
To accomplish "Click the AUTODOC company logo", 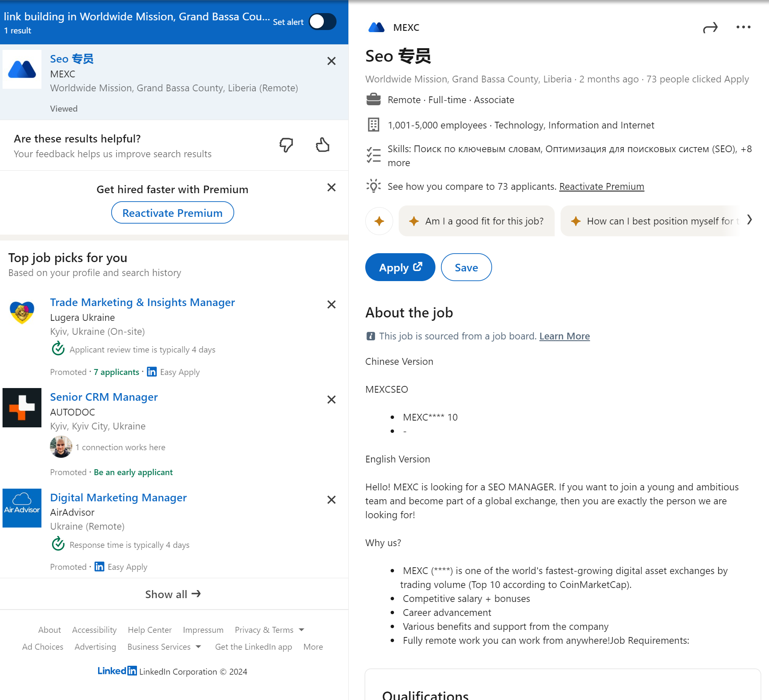I will point(22,407).
